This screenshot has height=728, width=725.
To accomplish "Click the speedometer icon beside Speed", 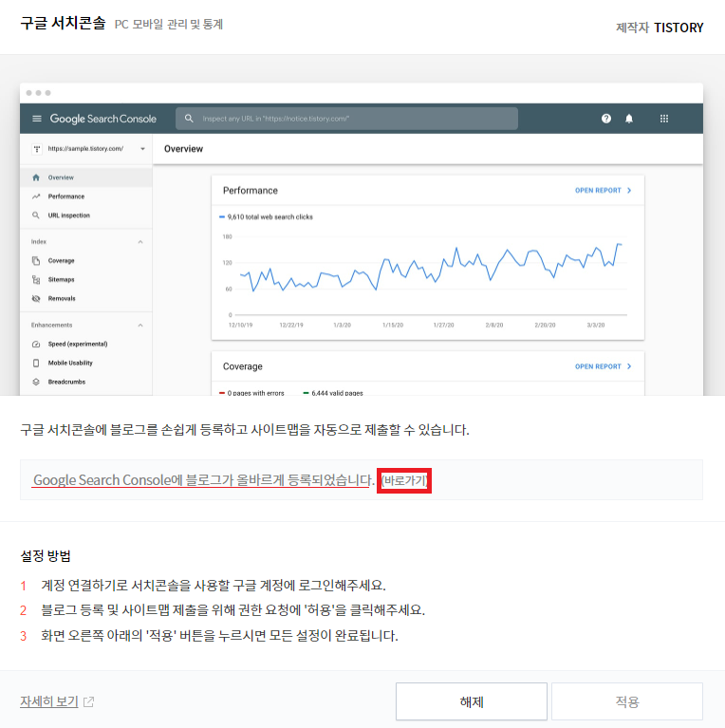I will click(36, 344).
